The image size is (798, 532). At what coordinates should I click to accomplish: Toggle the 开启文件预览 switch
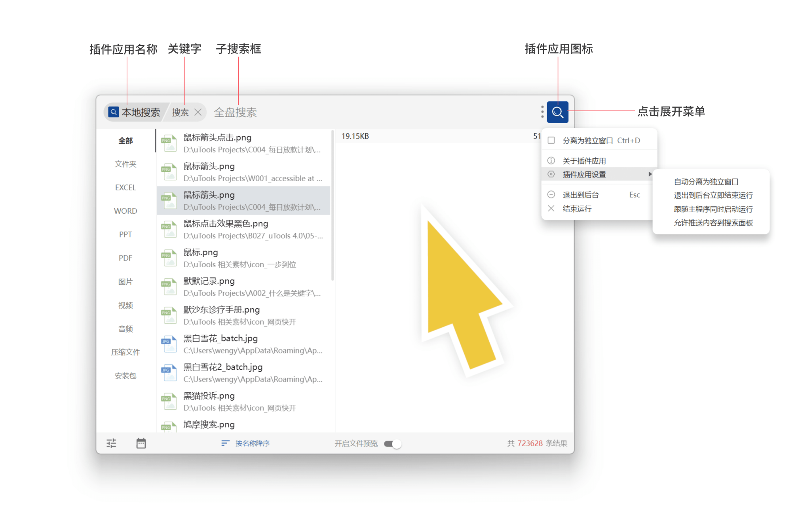click(x=393, y=444)
